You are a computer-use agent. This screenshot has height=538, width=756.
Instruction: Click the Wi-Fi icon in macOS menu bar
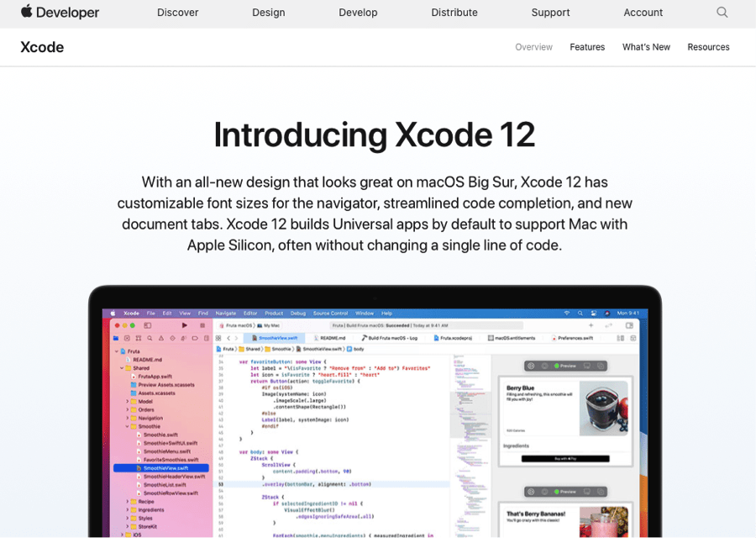pos(567,314)
